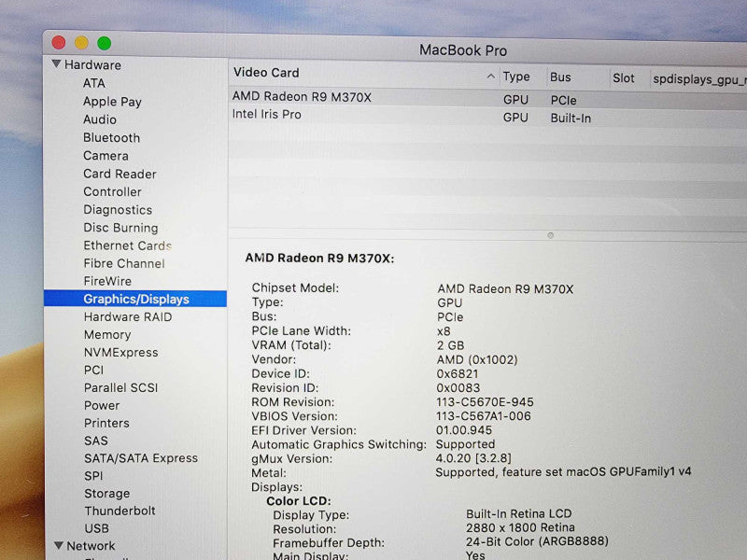Open Hardware RAID entry
The image size is (747, 560).
(x=128, y=317)
